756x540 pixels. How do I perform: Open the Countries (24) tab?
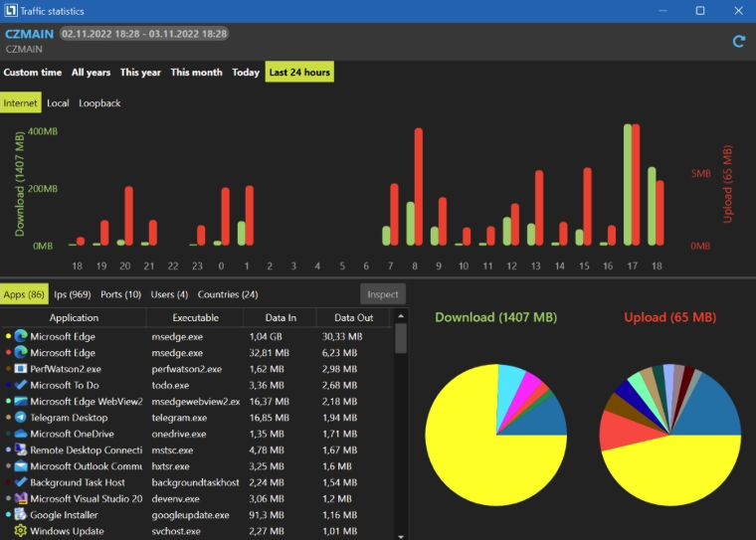228,294
